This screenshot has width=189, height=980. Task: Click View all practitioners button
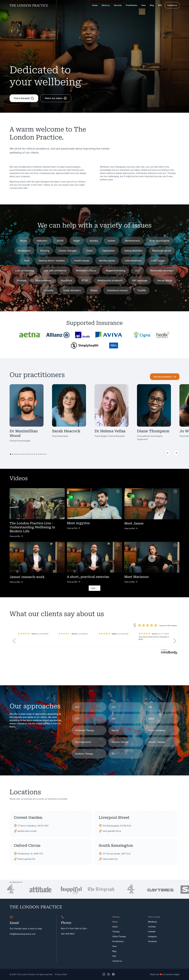tap(165, 377)
